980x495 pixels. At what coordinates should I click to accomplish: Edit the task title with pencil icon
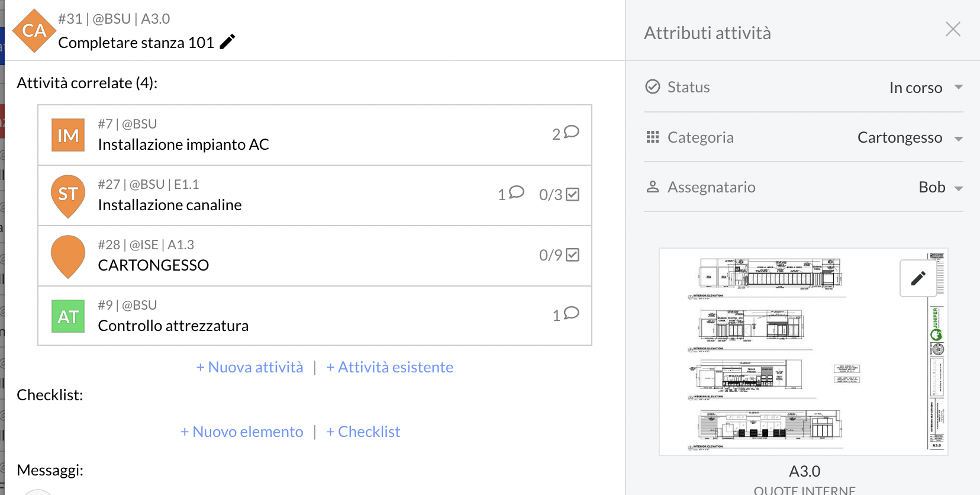(227, 42)
